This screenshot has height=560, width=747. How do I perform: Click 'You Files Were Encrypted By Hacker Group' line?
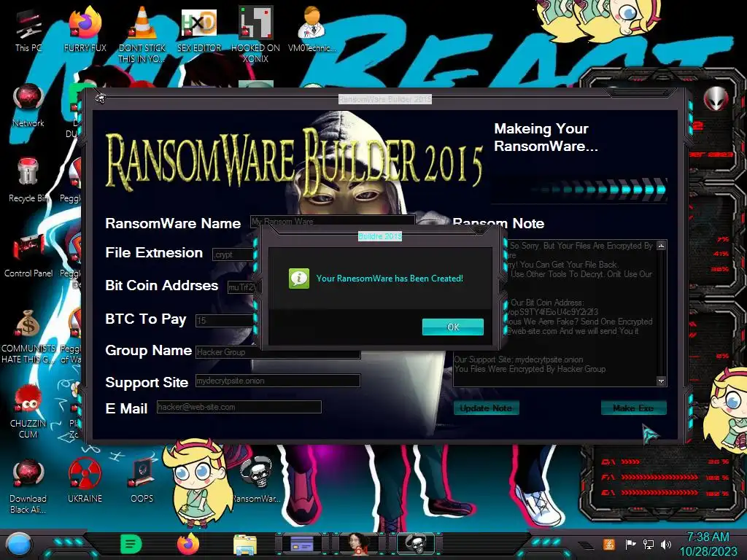click(x=530, y=369)
